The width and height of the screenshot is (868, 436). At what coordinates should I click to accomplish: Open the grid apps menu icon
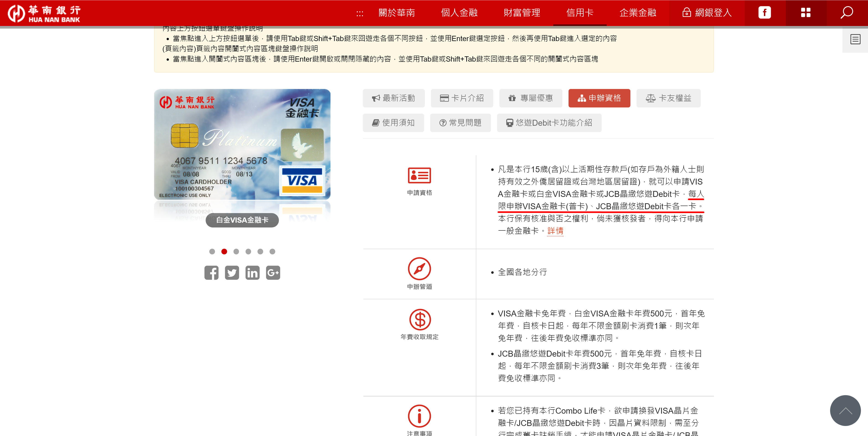pyautogui.click(x=806, y=13)
